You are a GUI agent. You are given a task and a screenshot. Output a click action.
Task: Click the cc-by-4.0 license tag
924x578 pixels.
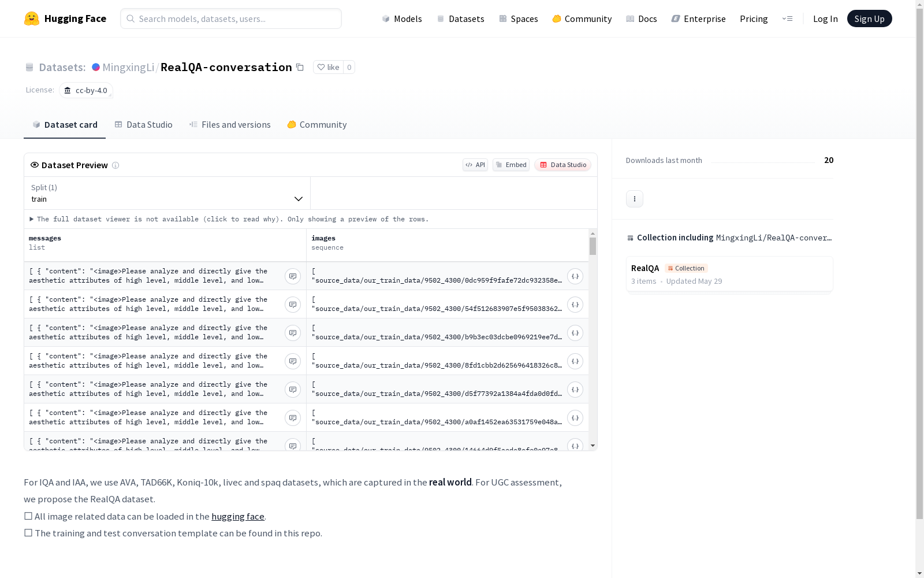pos(85,90)
